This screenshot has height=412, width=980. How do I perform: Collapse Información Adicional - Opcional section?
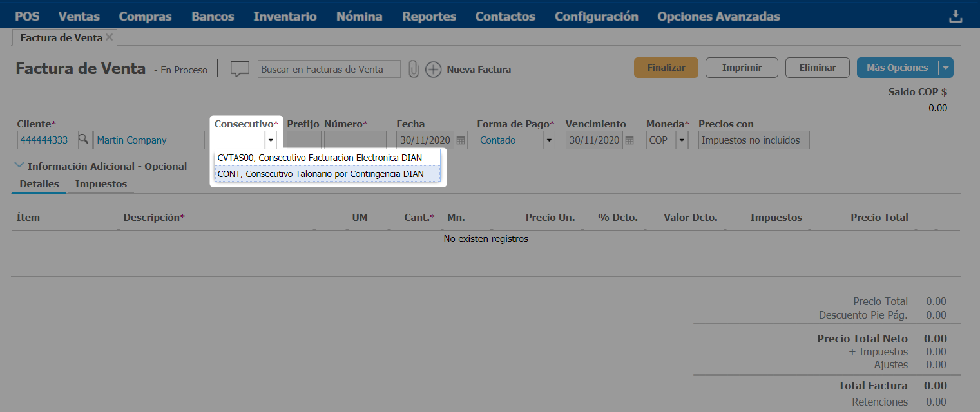[19, 166]
